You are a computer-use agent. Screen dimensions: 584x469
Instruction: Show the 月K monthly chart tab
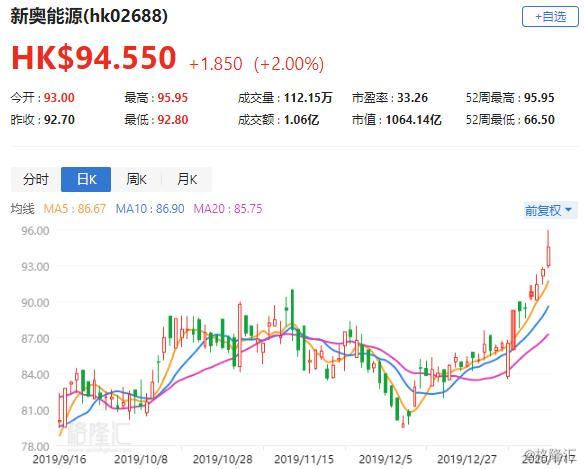tap(187, 180)
